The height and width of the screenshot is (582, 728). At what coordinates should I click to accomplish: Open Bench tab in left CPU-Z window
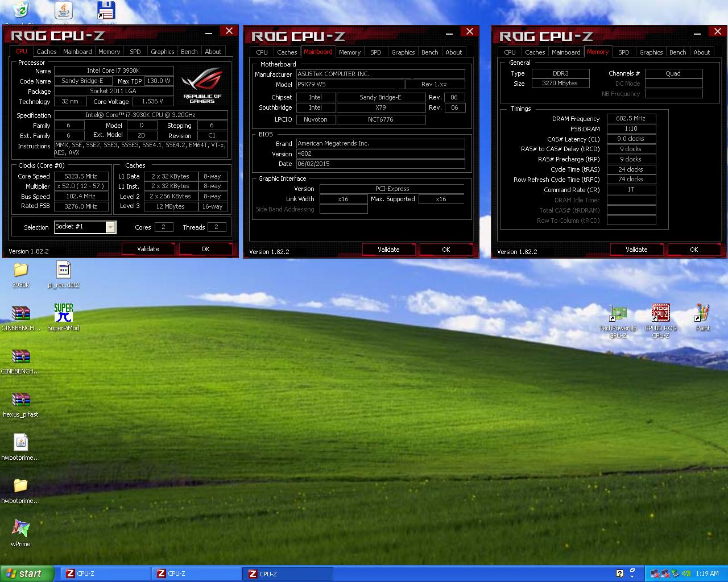(x=189, y=51)
